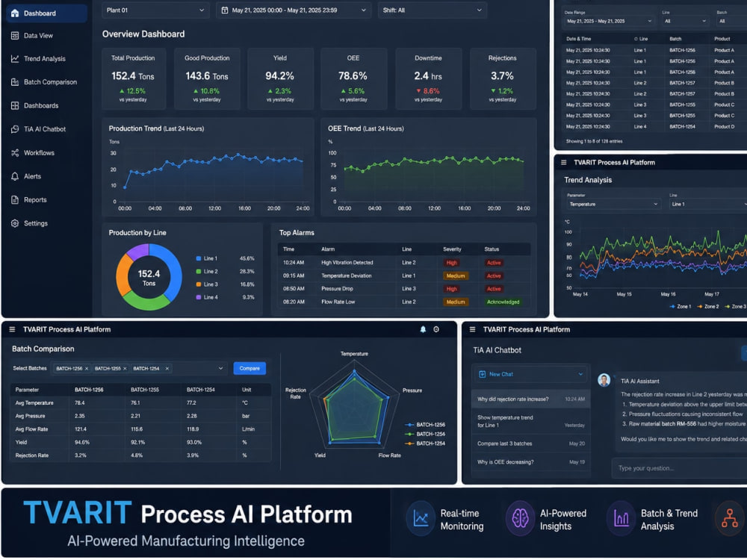Select the High Vibration Detected alarm row
Viewport: 747px width, 560px height.
(x=404, y=263)
